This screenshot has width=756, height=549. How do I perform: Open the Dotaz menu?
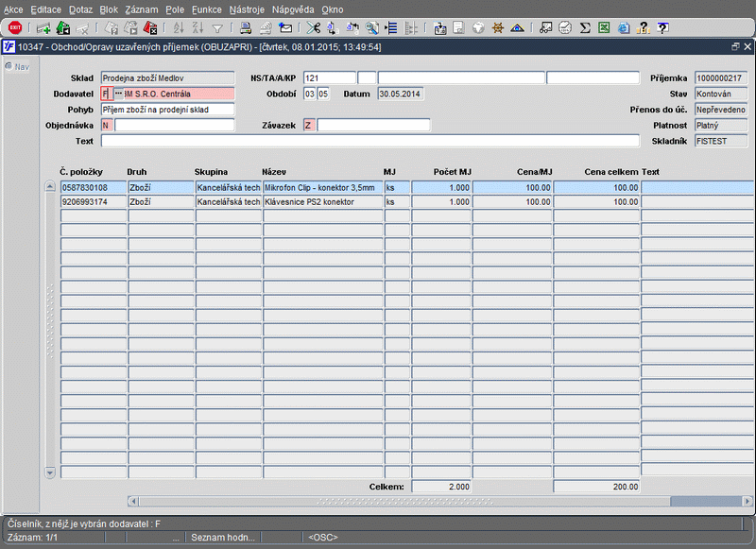pyautogui.click(x=80, y=9)
